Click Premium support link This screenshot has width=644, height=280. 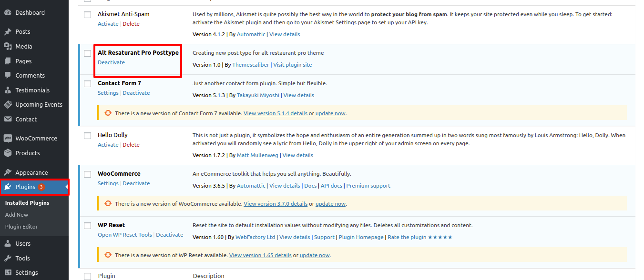click(x=368, y=186)
